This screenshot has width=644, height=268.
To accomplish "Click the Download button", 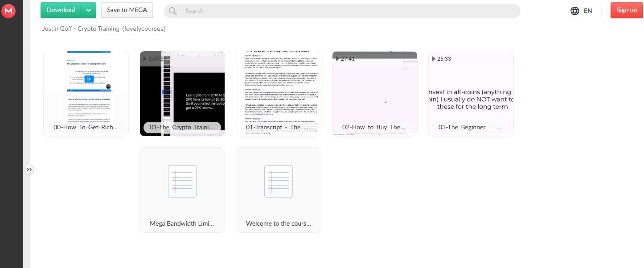I will coord(61,10).
